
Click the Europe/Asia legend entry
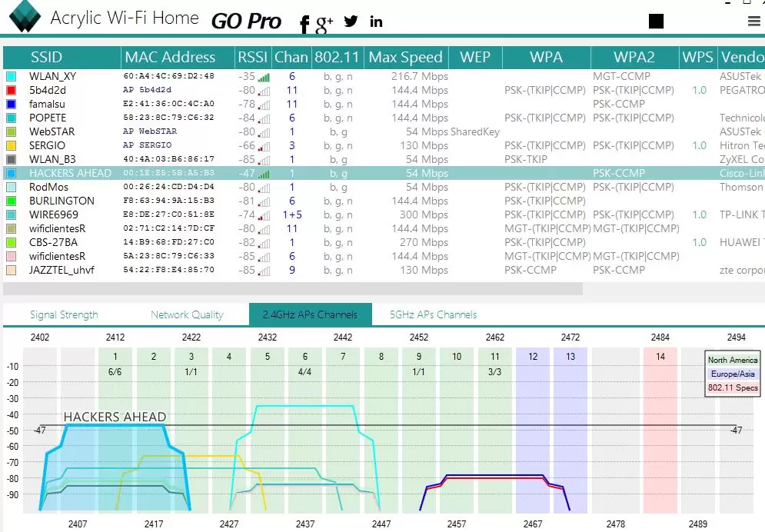(x=733, y=374)
